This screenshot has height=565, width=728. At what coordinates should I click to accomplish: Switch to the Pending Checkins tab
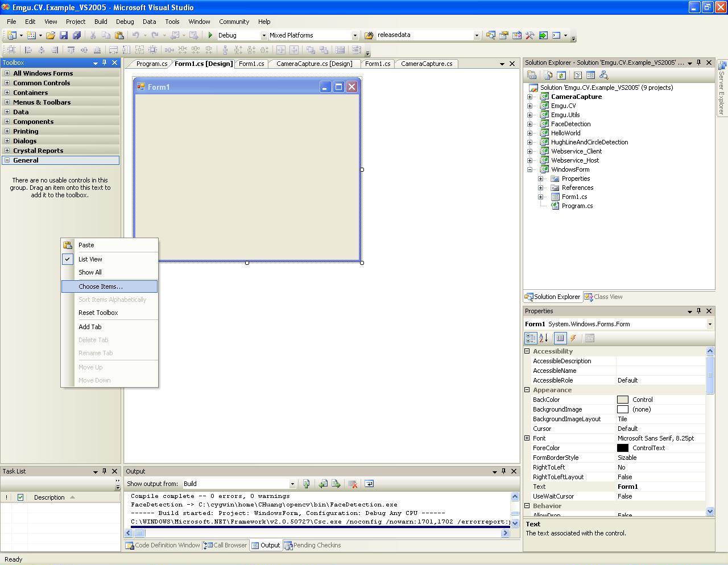point(312,545)
